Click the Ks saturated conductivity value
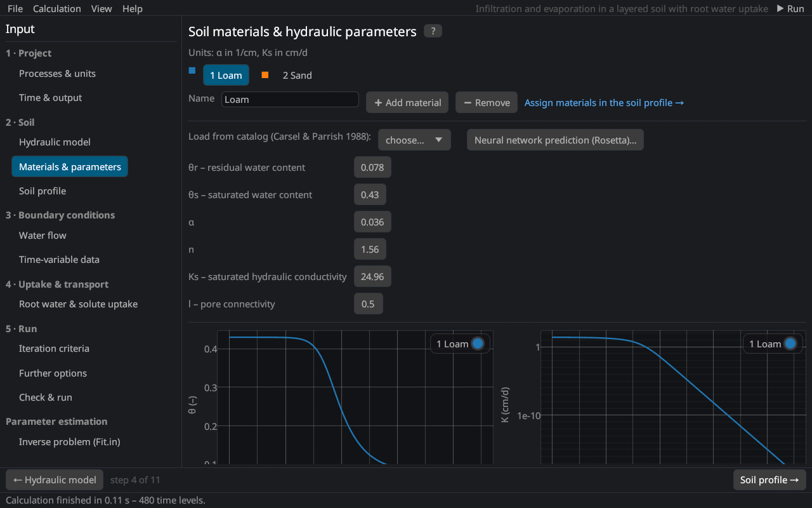 point(372,276)
